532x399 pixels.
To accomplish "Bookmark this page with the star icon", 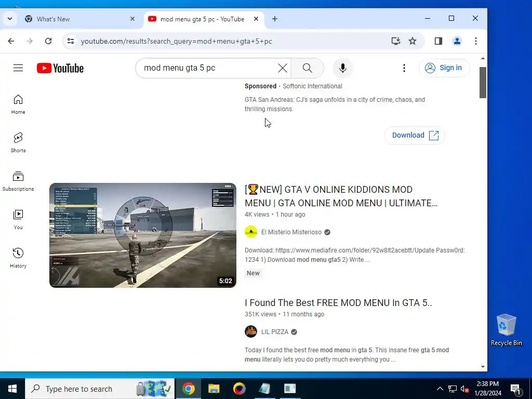I will tap(412, 41).
